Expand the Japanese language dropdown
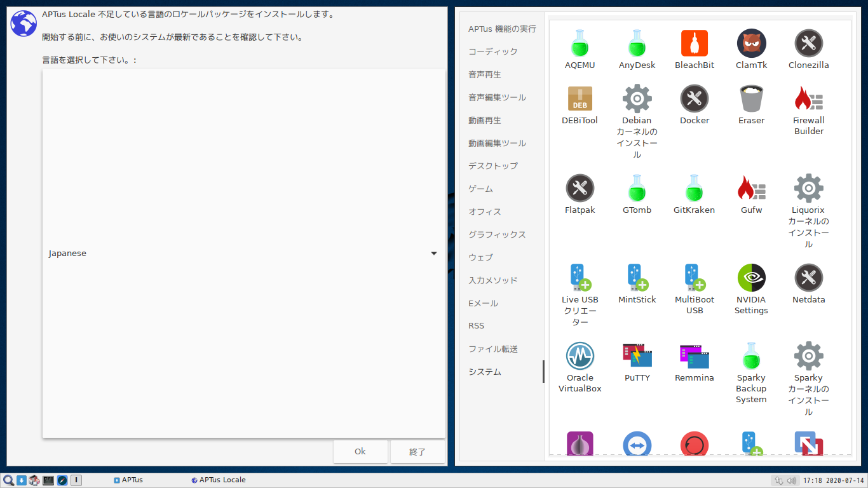The width and height of the screenshot is (868, 488). (244, 253)
